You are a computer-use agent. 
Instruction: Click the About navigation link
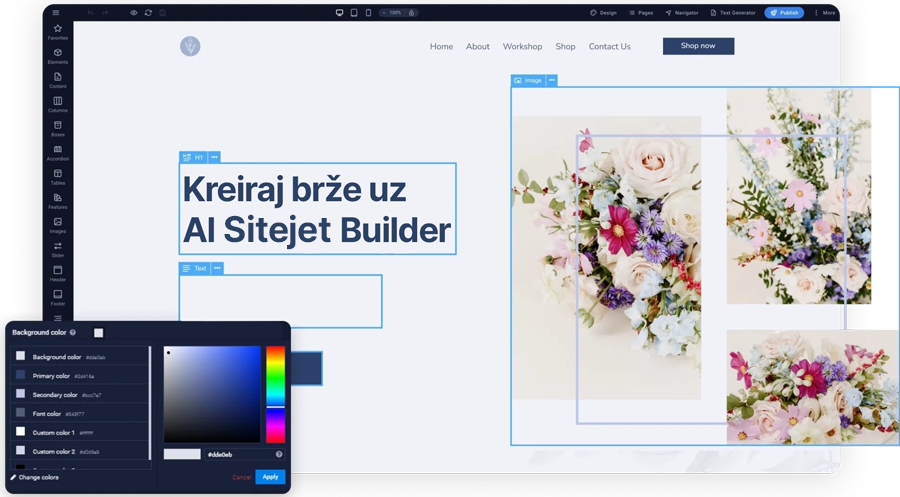pos(478,46)
